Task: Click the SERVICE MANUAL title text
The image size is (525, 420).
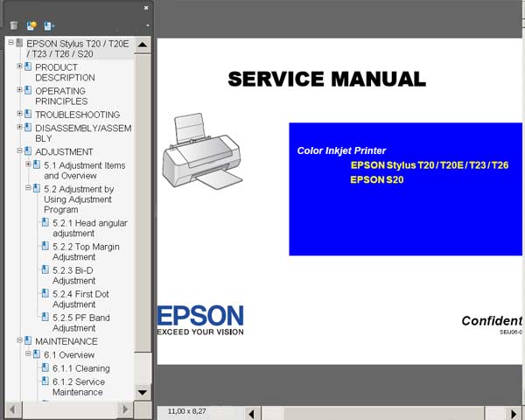Action: [326, 79]
